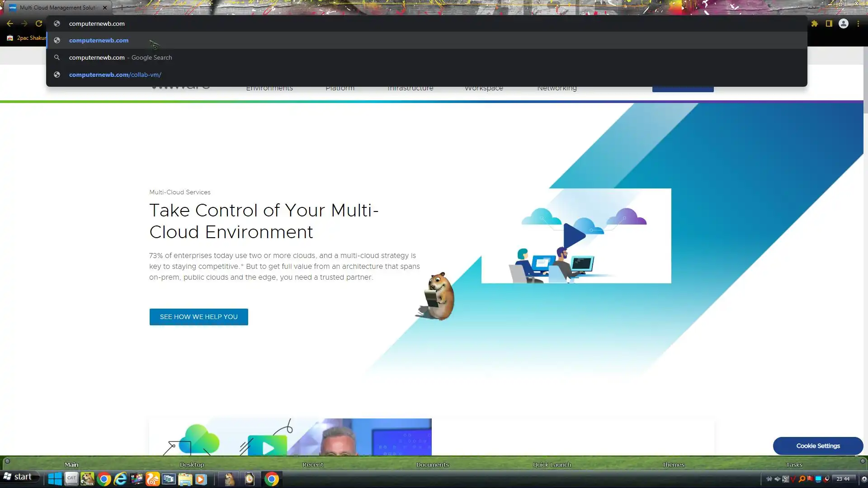Open Chrome's three-dot menu
The image size is (868, 488).
coord(858,23)
